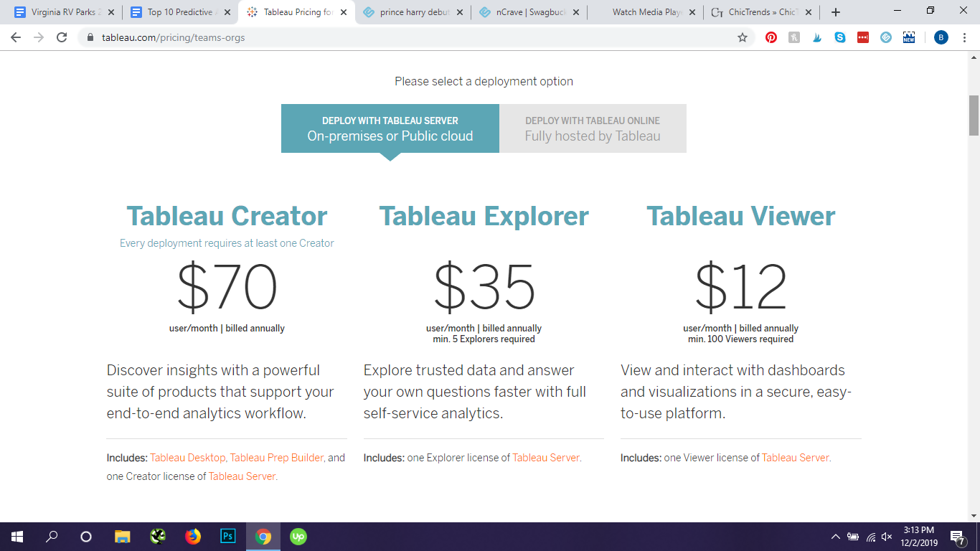The image size is (980, 551).
Task: Open the Pinterest extension icon
Action: coord(771,37)
